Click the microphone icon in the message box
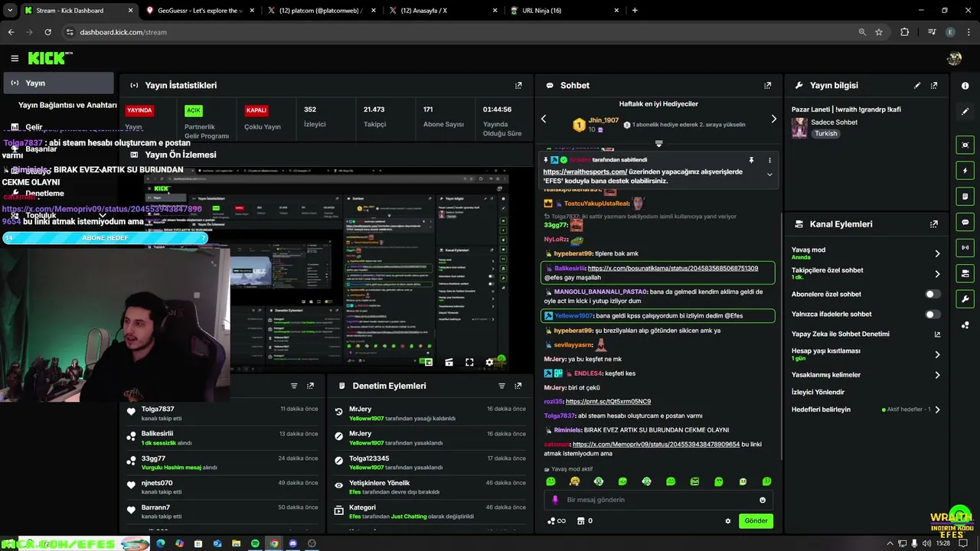980x551 pixels. pos(556,500)
